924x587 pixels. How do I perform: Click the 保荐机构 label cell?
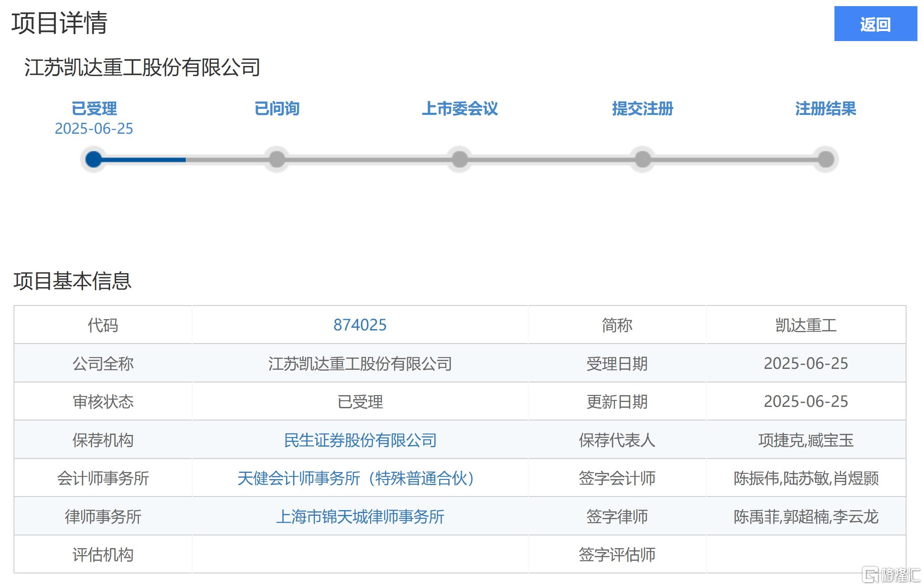click(x=103, y=440)
